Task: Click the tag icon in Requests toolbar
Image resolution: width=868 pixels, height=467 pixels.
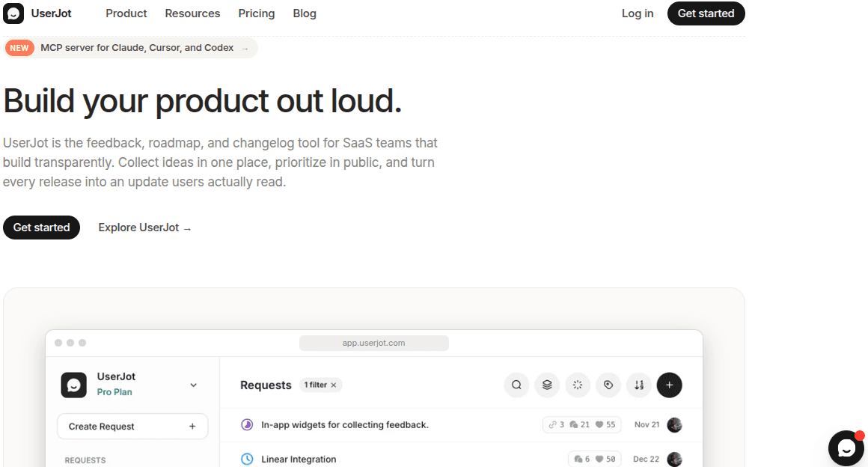Action: click(608, 385)
